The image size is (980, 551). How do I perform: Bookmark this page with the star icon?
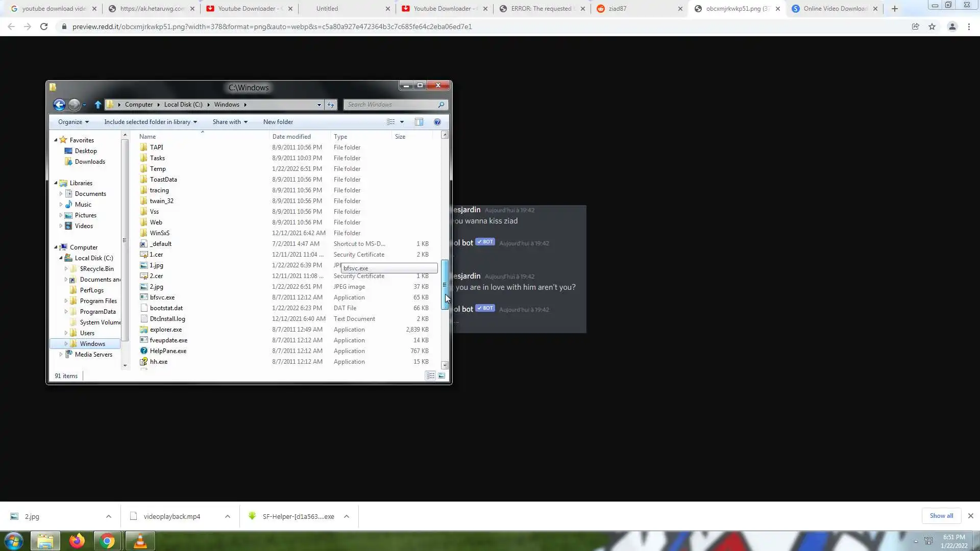932,27
